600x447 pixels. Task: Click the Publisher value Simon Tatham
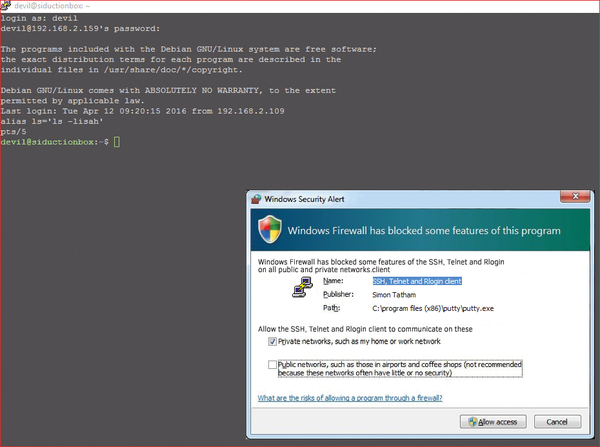click(x=394, y=295)
